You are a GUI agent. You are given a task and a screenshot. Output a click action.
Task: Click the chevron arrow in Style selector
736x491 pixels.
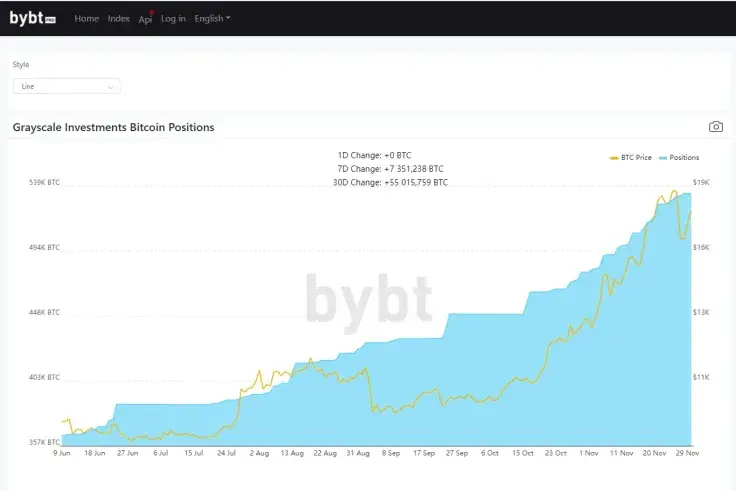coord(110,87)
